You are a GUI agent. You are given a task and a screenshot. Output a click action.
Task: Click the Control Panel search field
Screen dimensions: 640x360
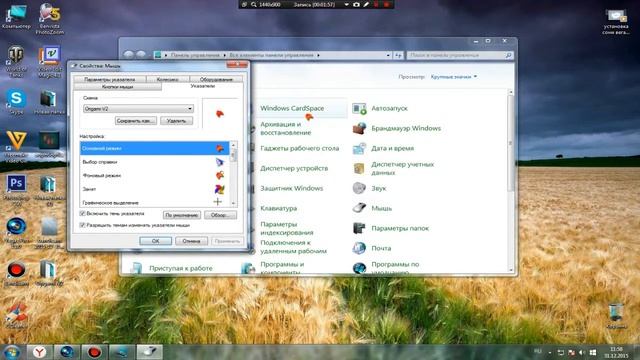(x=460, y=55)
